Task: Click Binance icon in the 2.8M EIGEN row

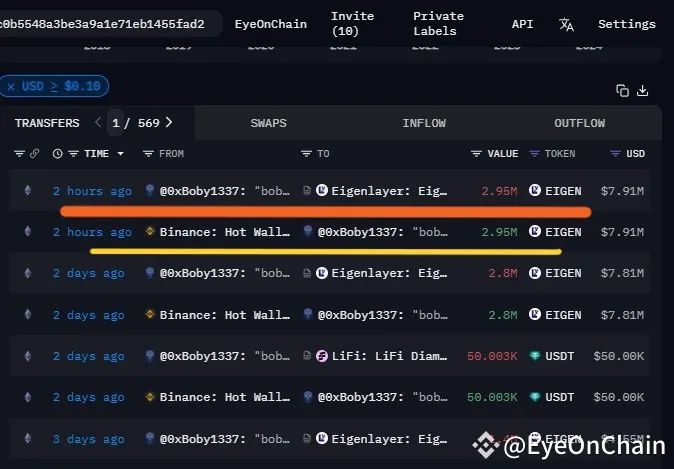Action: [150, 314]
